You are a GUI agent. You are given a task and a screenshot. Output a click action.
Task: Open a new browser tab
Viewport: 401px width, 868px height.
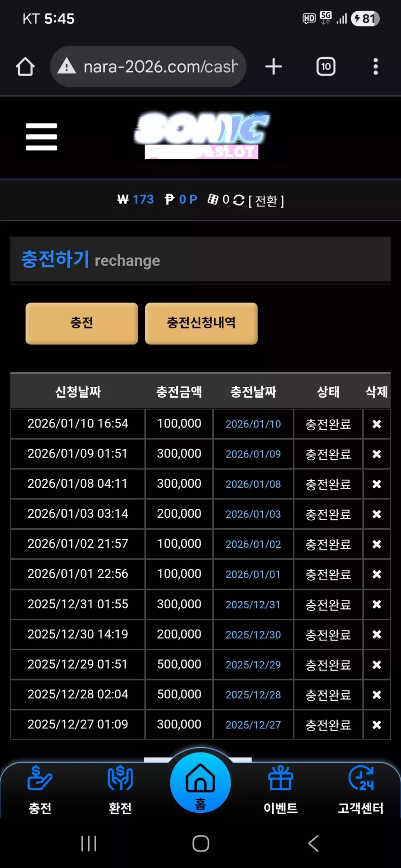274,66
